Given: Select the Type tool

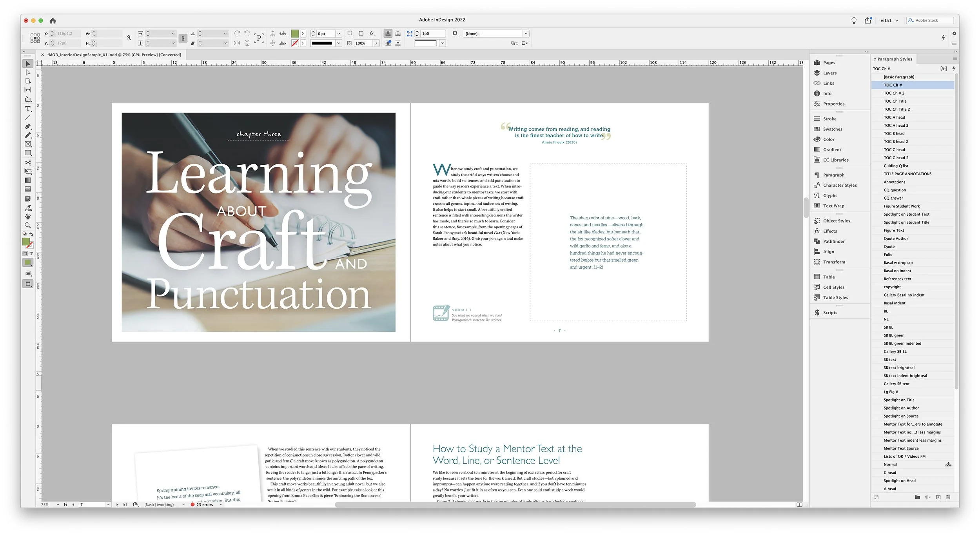Looking at the screenshot, I should (28, 109).
